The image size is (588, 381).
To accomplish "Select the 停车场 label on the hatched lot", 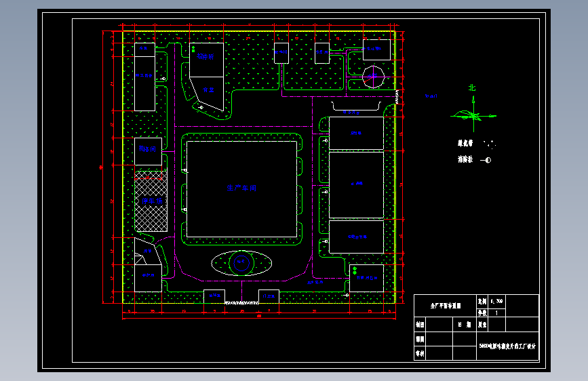I will tap(152, 201).
